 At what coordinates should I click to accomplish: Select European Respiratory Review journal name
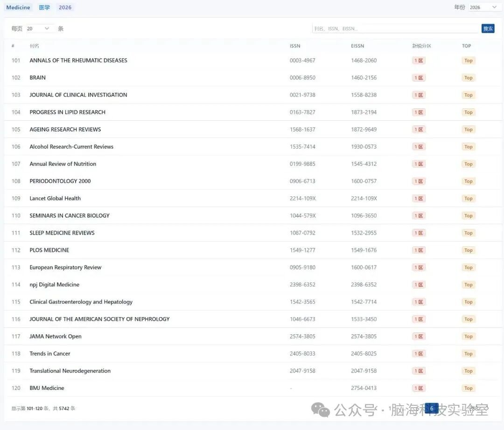point(66,268)
